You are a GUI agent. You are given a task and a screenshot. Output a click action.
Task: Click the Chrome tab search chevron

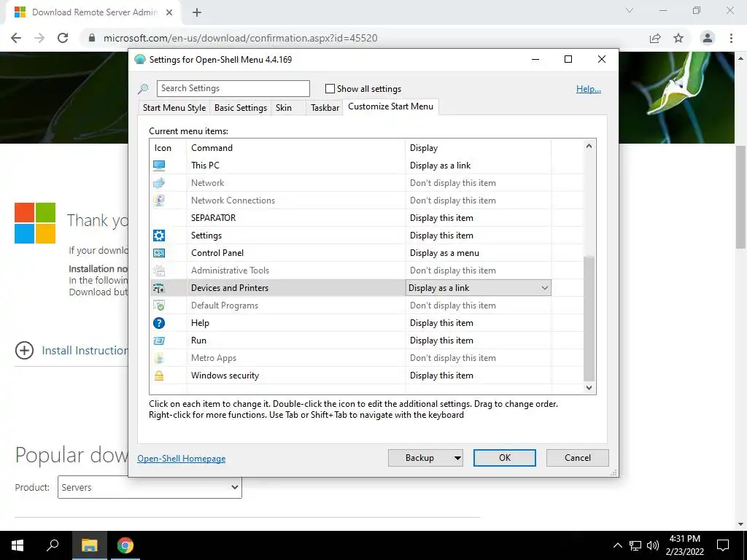pos(630,10)
